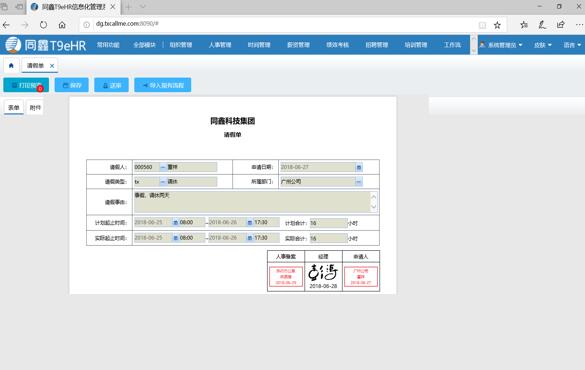The height and width of the screenshot is (370, 585).
Task: Open 人事管理 menu in top navigation
Action: [x=220, y=45]
